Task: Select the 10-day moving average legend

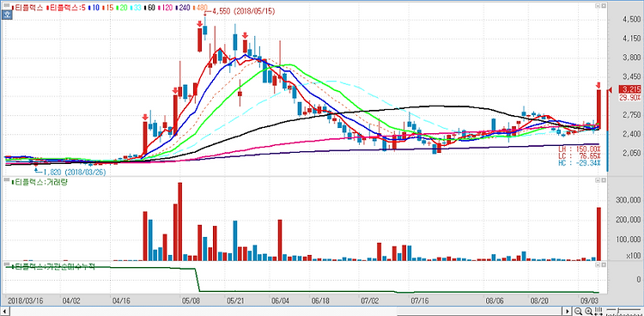Action: [x=94, y=8]
